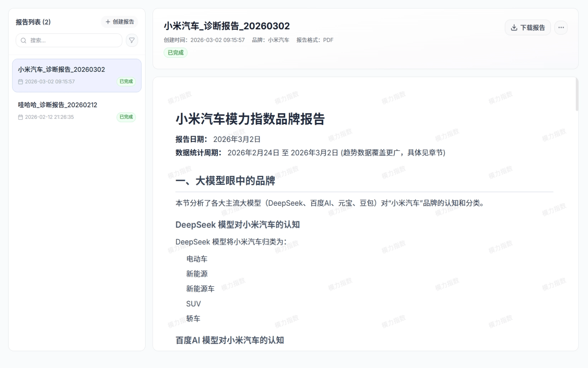The width and height of the screenshot is (588, 368).
Task: Open the filter funnel beside the search field
Action: pyautogui.click(x=132, y=40)
